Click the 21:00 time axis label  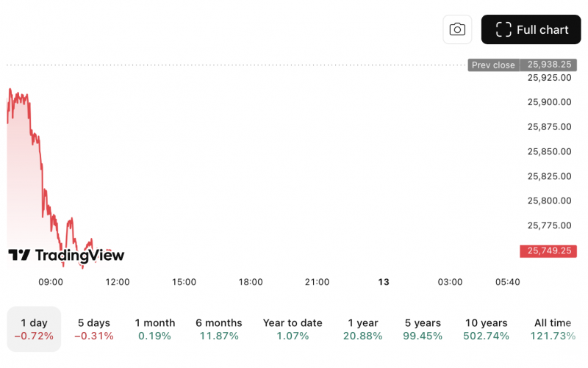317,282
